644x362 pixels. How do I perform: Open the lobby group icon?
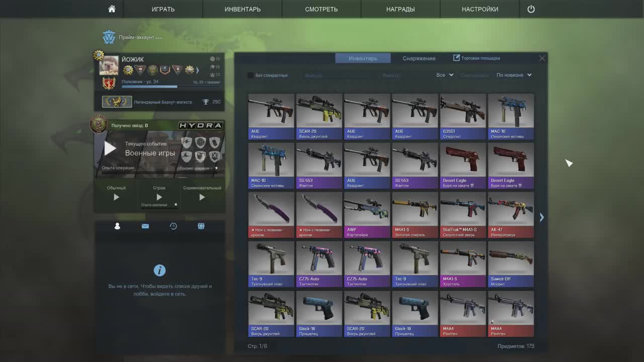click(x=201, y=226)
